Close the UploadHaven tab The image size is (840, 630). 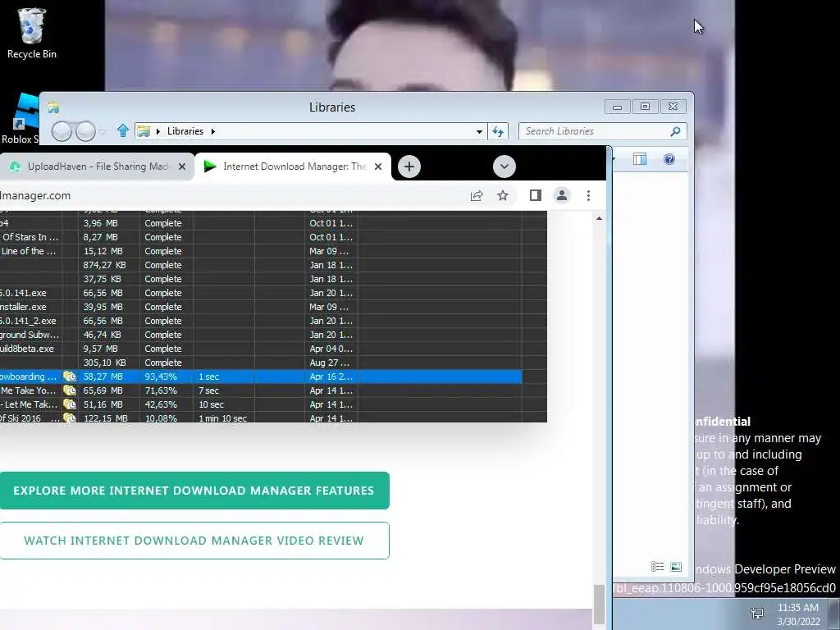pos(182,167)
